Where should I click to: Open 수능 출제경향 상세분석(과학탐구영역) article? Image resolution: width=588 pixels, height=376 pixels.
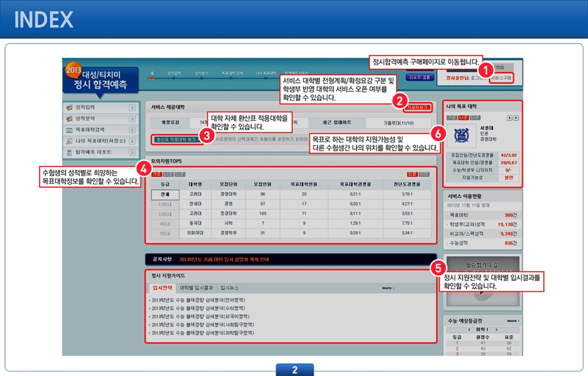point(203,333)
